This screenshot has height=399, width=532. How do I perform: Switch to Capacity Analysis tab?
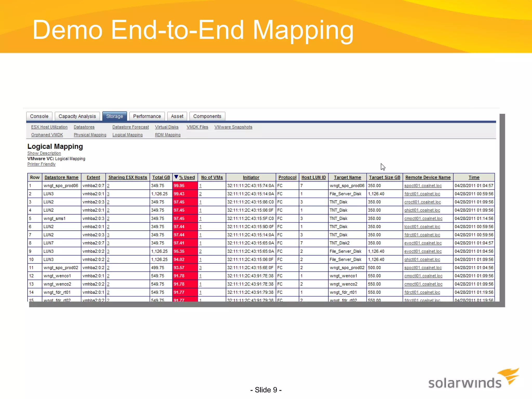(77, 116)
